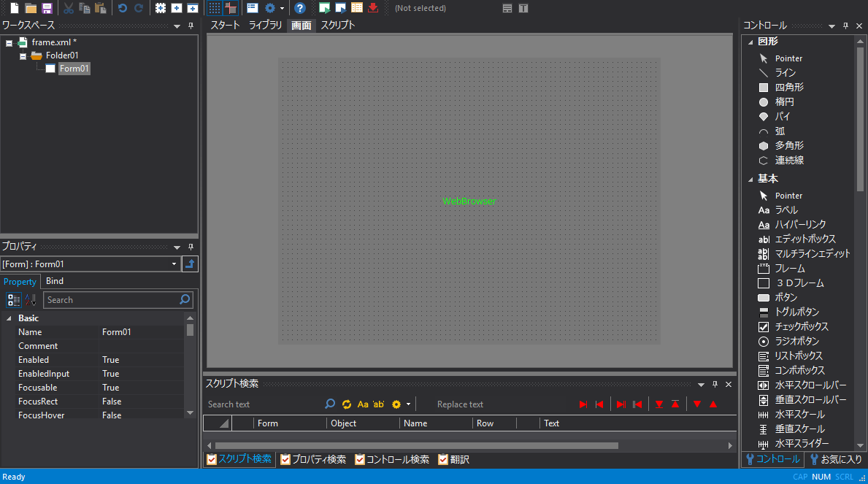This screenshot has height=484, width=868.
Task: Collapse the 図形 controls group
Action: tap(750, 42)
